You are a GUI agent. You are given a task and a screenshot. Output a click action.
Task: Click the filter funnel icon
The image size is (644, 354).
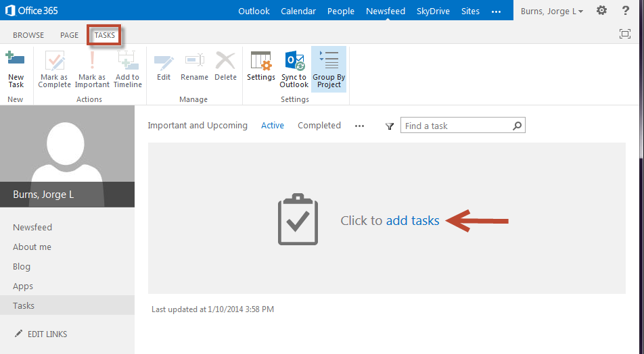[390, 126]
